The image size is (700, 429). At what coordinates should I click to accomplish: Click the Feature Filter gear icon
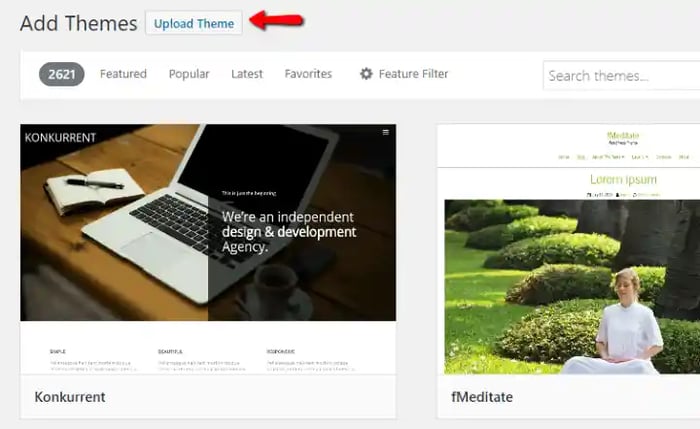tap(366, 74)
